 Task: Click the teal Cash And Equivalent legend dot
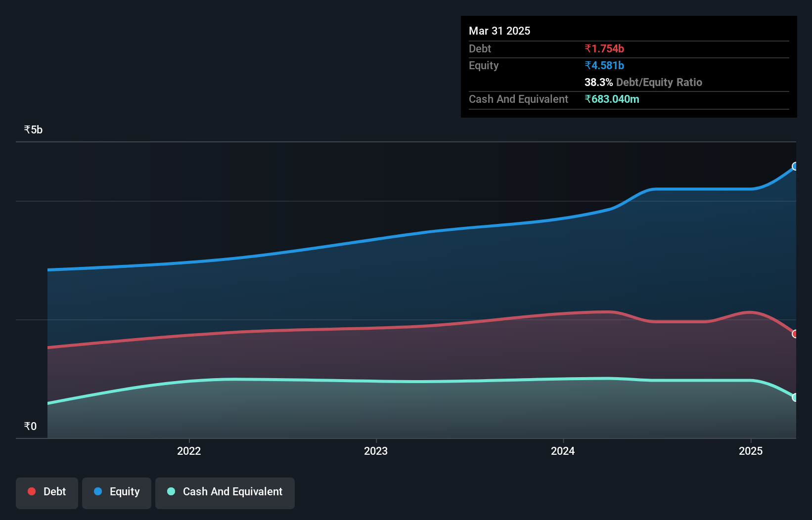click(x=171, y=491)
